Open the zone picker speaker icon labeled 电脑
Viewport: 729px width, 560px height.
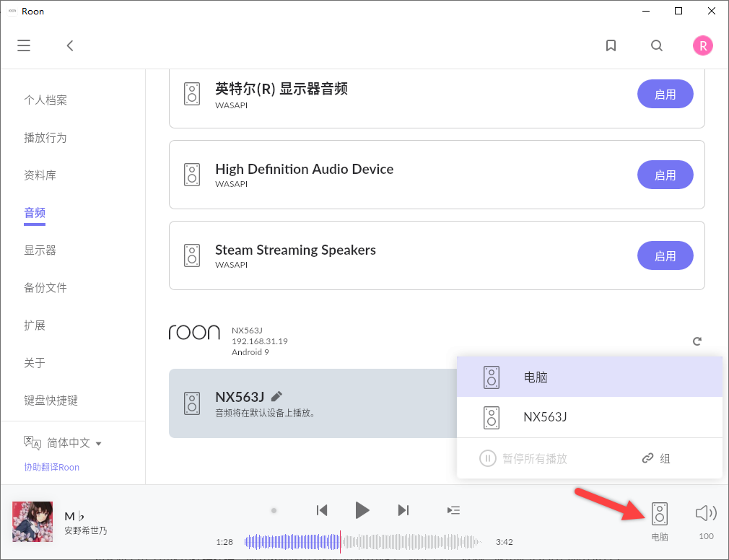coord(659,514)
